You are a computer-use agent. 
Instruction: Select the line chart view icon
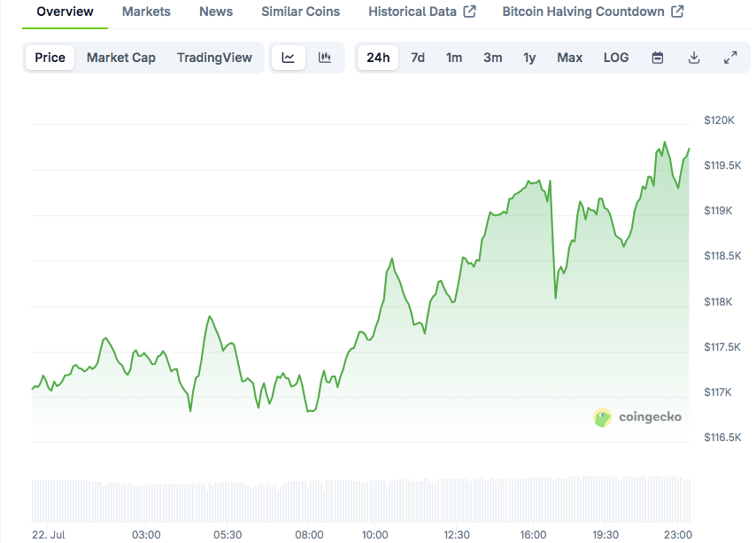coord(289,57)
